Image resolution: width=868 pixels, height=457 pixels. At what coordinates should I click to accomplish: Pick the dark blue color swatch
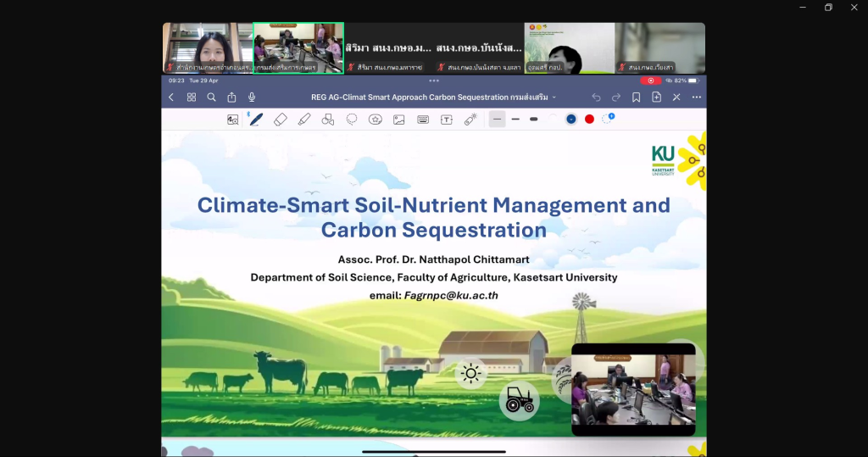571,119
